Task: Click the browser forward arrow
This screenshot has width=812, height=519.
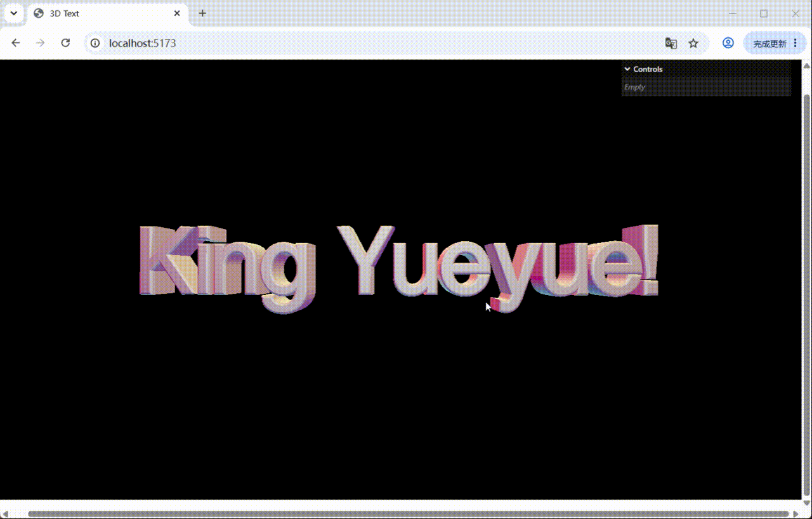Action: 41,43
